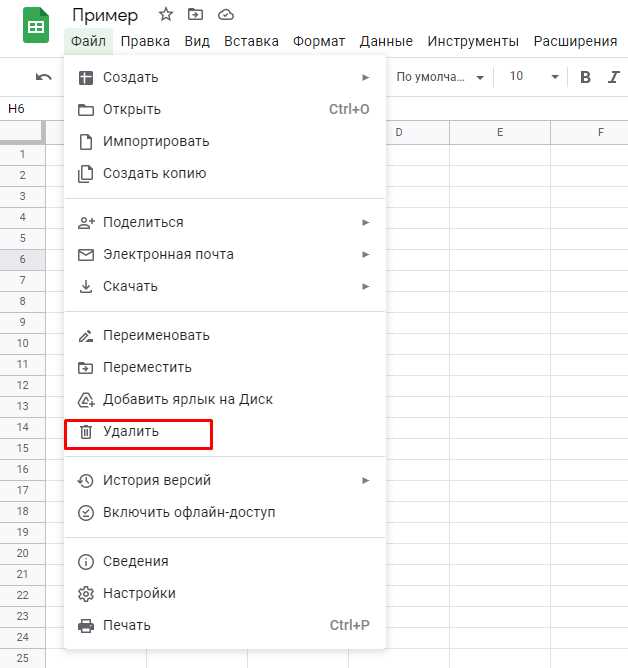Image resolution: width=628 pixels, height=668 pixels.
Task: Expand the Создать submenu arrow
Action: click(365, 78)
